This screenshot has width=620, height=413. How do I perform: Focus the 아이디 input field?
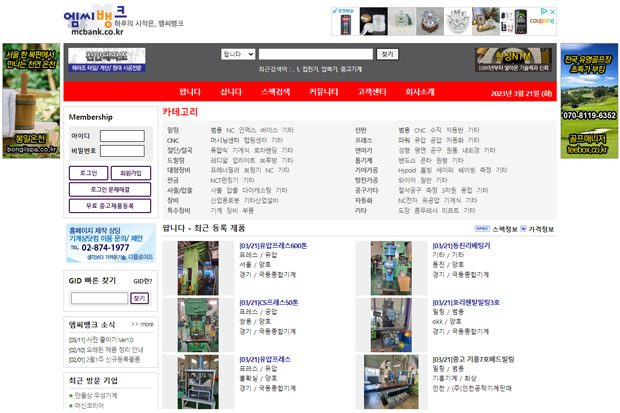[123, 136]
